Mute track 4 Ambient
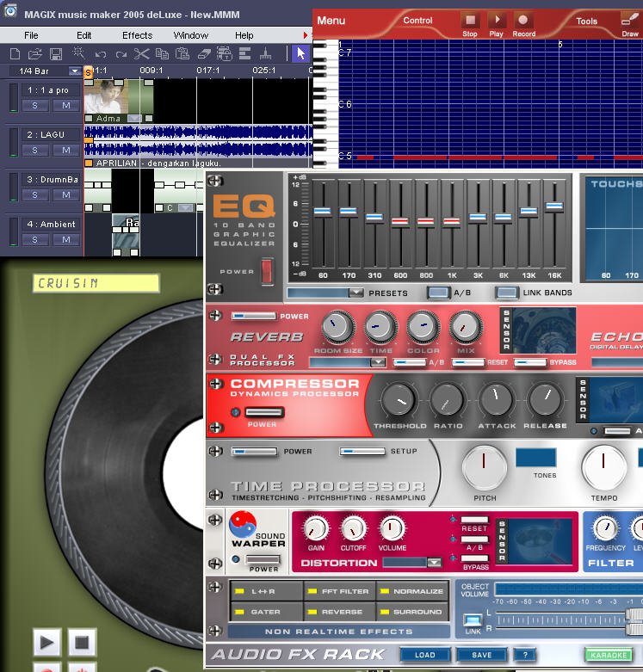643x672 pixels. click(66, 239)
